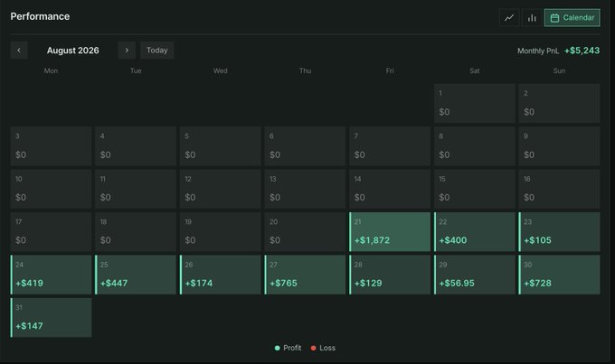Click day 1 calendar cell
The height and width of the screenshot is (364, 615).
tap(475, 103)
